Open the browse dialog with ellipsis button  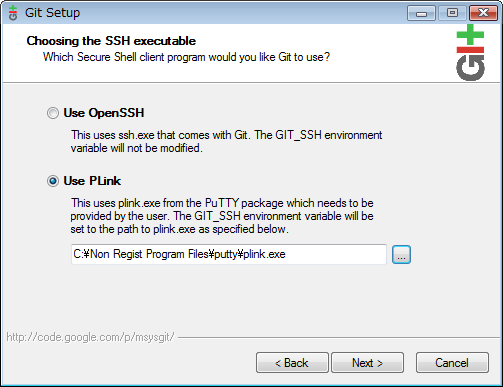pos(401,255)
